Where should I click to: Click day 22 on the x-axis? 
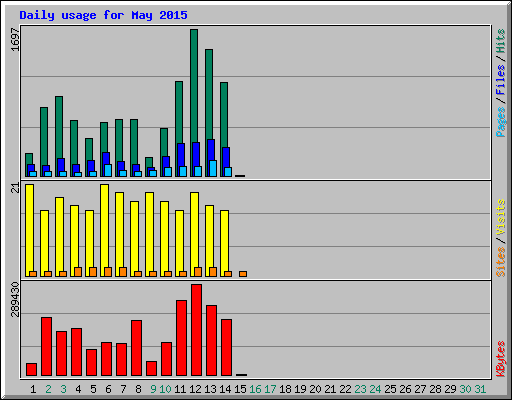point(345,389)
